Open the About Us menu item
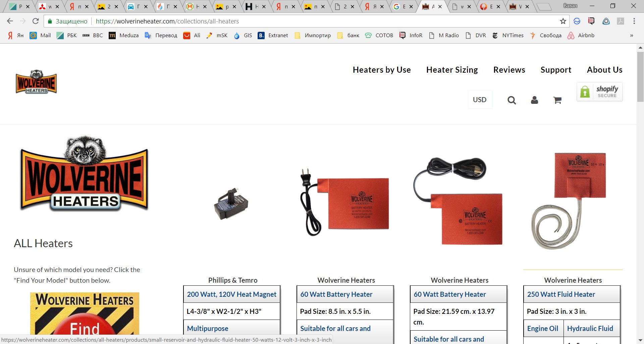The width and height of the screenshot is (644, 344). point(604,70)
